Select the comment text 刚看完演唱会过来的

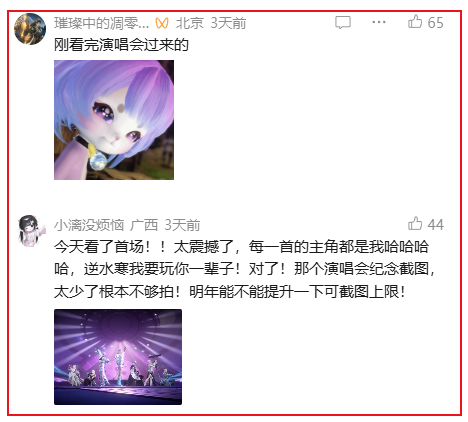(x=121, y=45)
